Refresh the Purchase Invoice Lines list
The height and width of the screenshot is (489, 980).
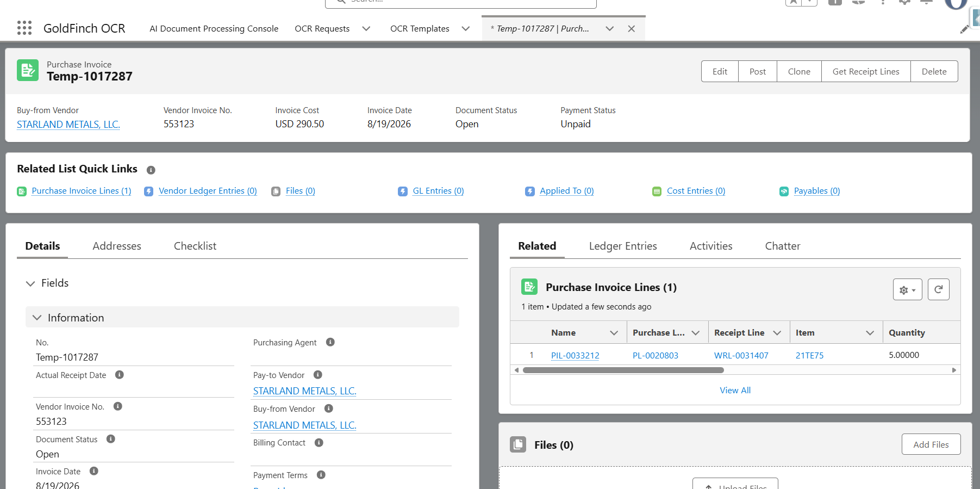point(938,289)
